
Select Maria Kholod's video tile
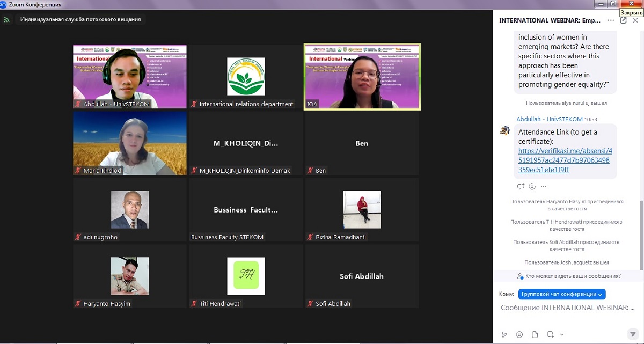[130, 143]
